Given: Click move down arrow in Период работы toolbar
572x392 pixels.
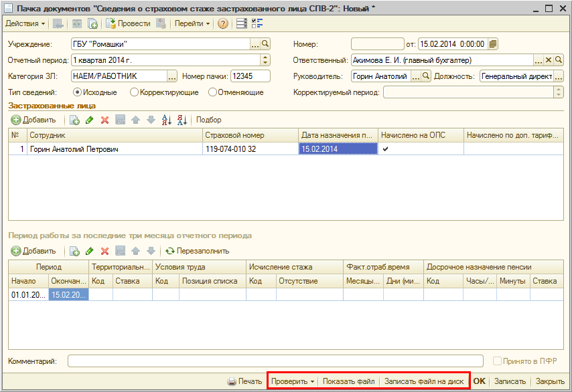Looking at the screenshot, I should [151, 251].
